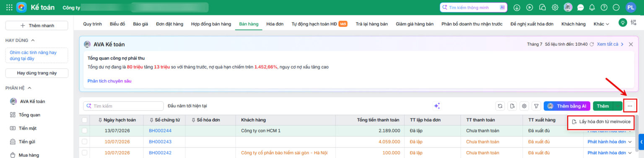Click Phát hành hóa đơn for BH000243

click(606, 142)
